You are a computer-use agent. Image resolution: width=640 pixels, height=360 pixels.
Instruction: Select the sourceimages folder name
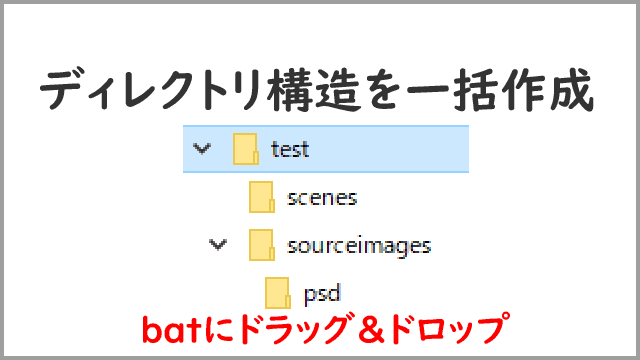pos(359,246)
